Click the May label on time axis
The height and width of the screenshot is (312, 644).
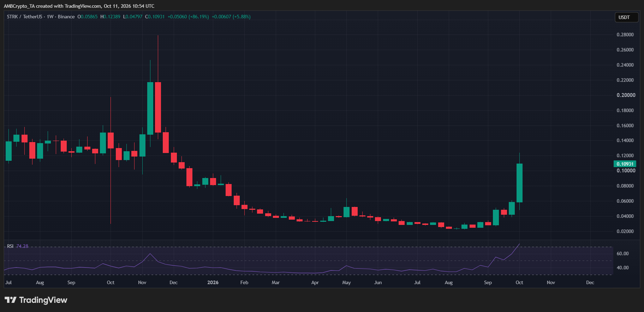pyautogui.click(x=346, y=282)
